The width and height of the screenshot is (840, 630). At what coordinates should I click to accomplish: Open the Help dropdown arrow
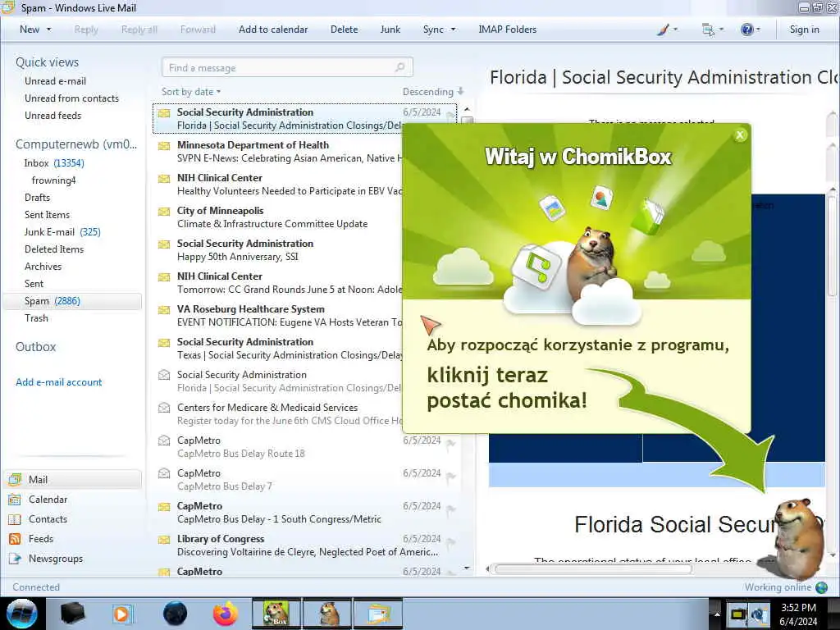758,30
